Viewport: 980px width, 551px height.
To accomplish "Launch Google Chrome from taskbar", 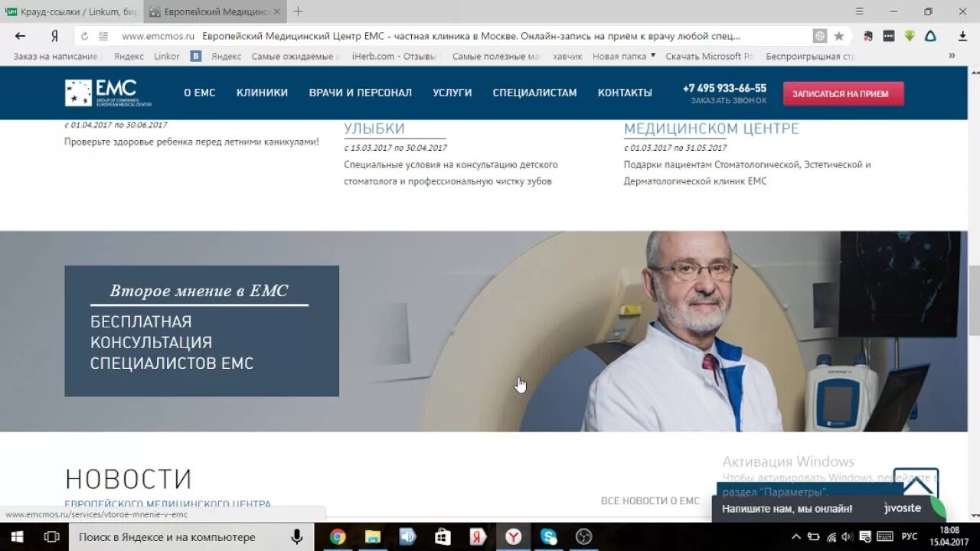I will pos(338,537).
